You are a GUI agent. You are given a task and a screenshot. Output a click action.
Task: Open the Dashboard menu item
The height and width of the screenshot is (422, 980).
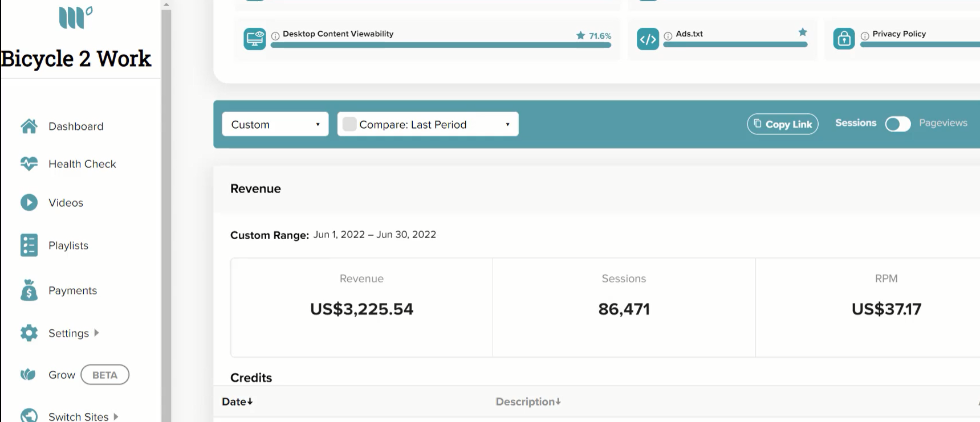(76, 126)
